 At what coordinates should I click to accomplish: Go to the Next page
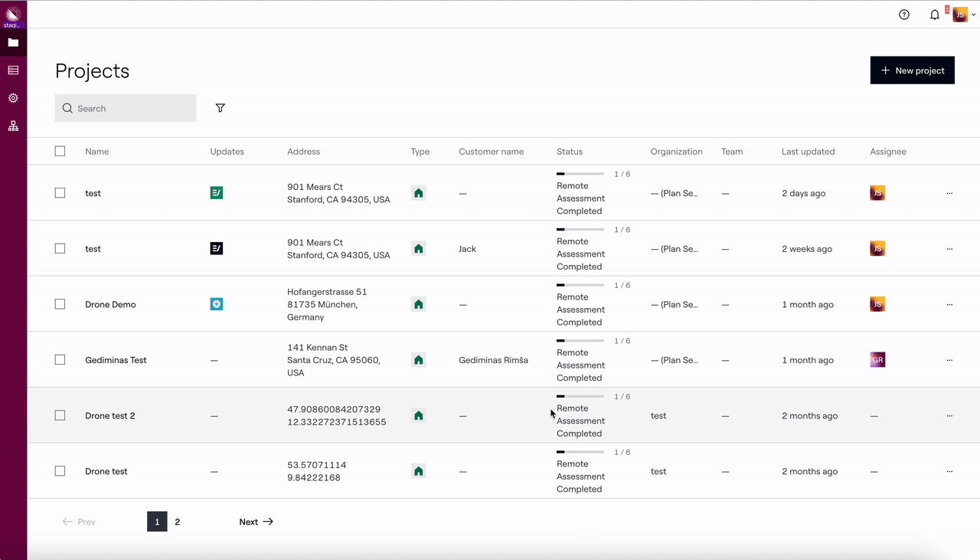click(256, 522)
